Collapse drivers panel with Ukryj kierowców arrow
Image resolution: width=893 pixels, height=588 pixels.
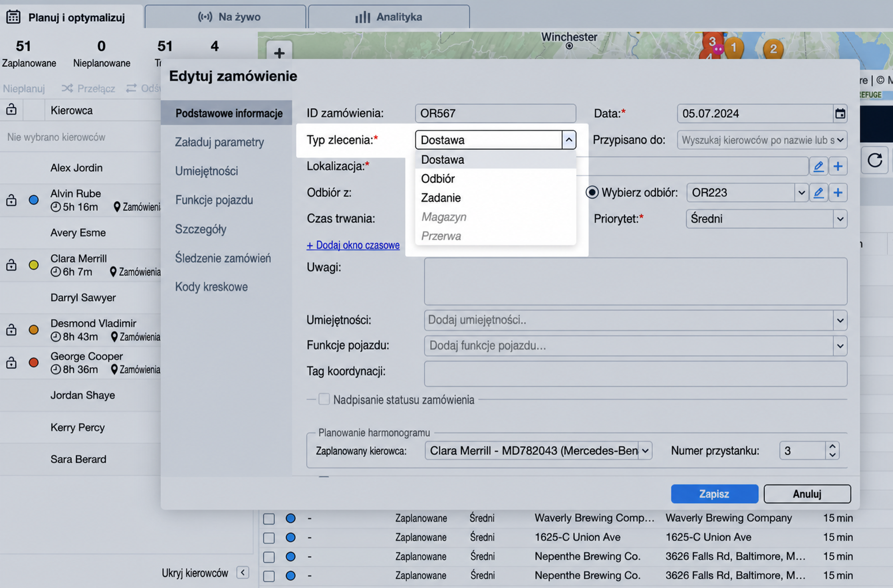tap(243, 572)
